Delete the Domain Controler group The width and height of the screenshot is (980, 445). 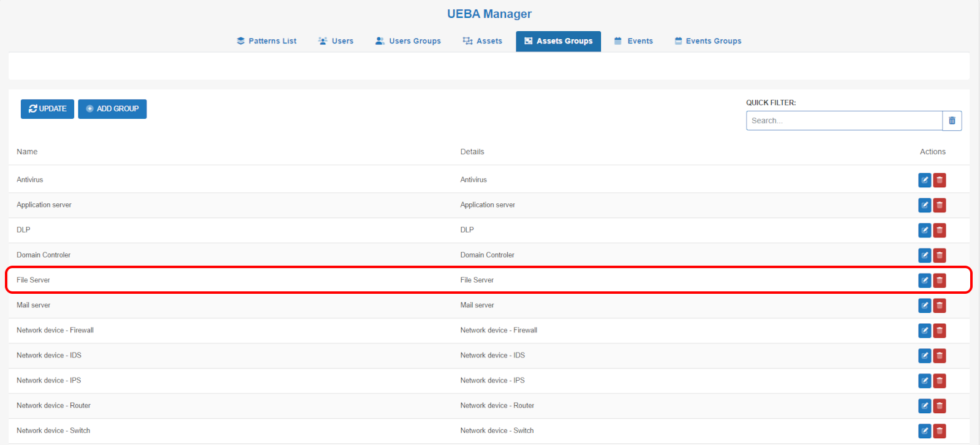(940, 255)
